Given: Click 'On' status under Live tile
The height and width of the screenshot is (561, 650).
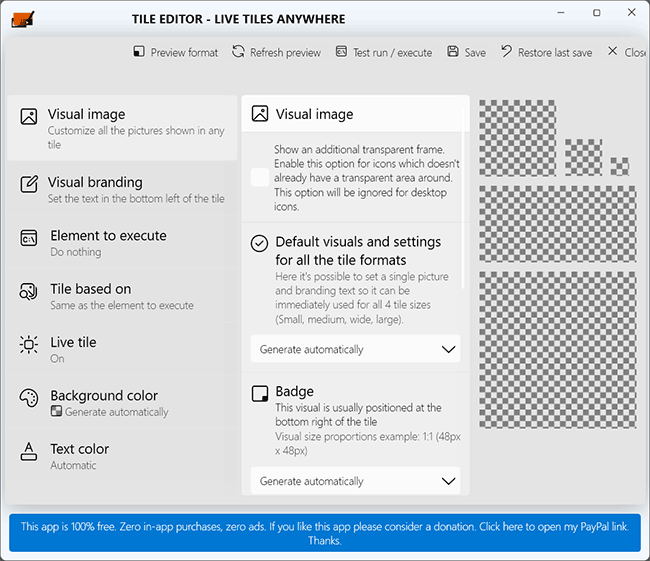Looking at the screenshot, I should [57, 358].
